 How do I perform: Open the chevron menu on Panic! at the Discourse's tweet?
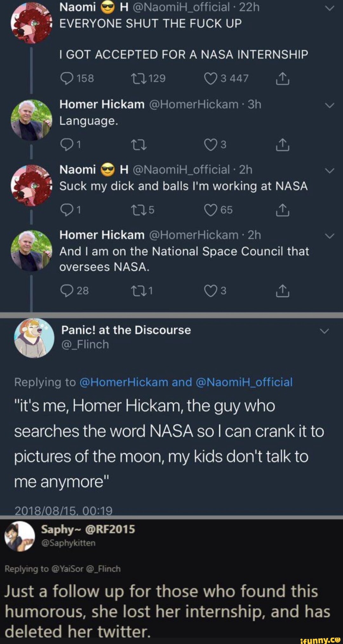[325, 331]
